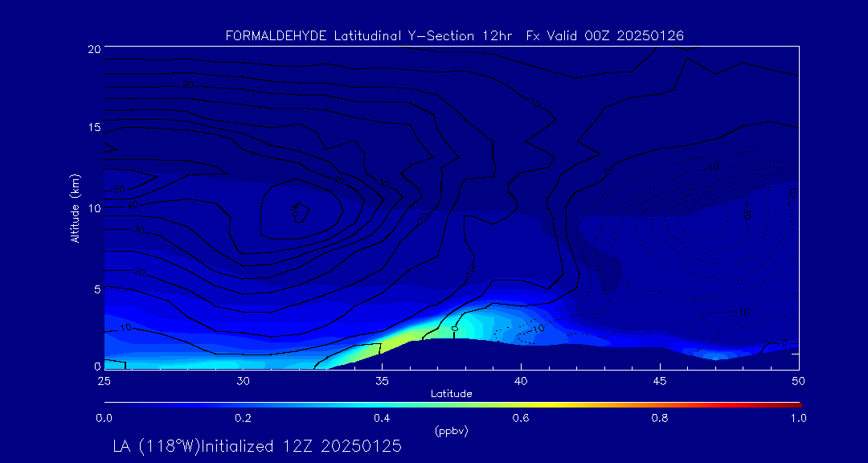Click the 0.8 color scale tick label
This screenshot has width=868, height=463.
(660, 419)
